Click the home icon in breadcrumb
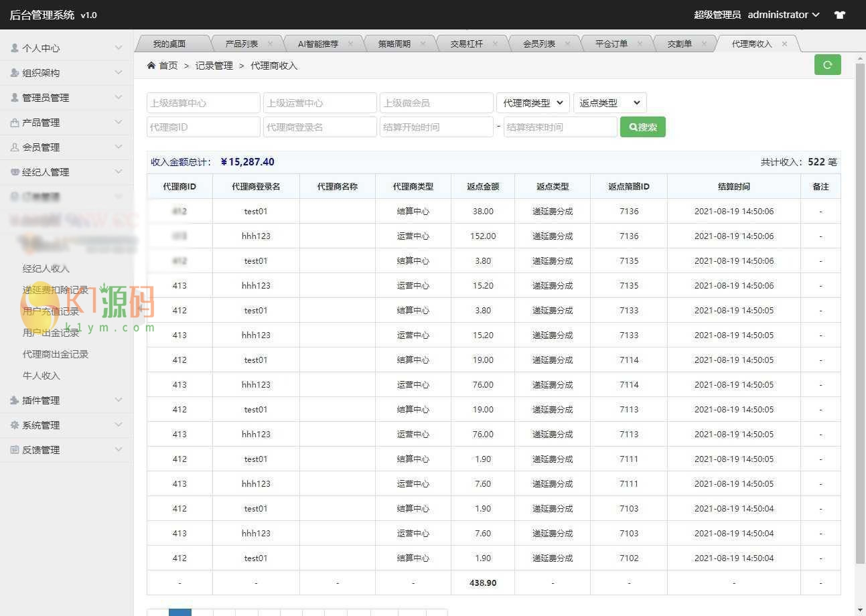Image resolution: width=866 pixels, height=616 pixels. 152,65
